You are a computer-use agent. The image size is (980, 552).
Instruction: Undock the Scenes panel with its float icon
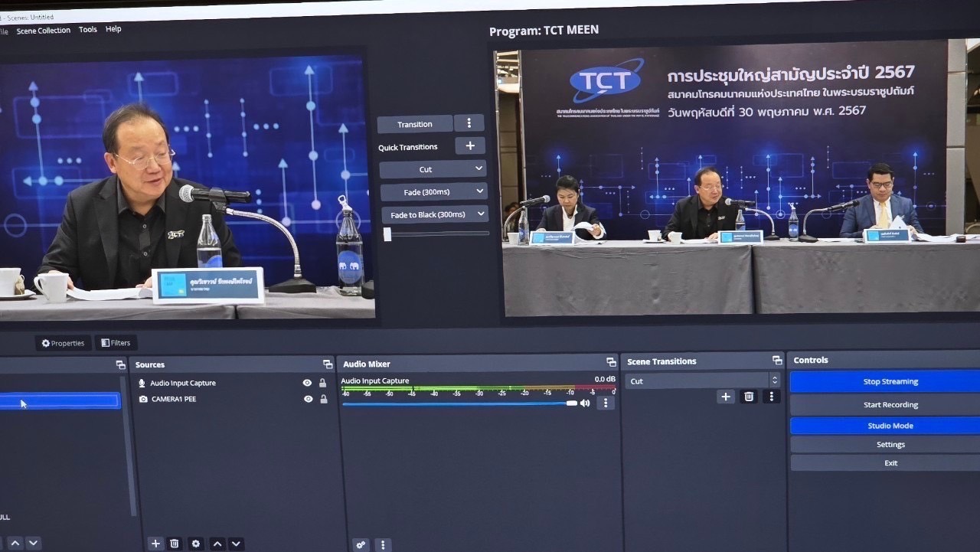pyautogui.click(x=120, y=364)
